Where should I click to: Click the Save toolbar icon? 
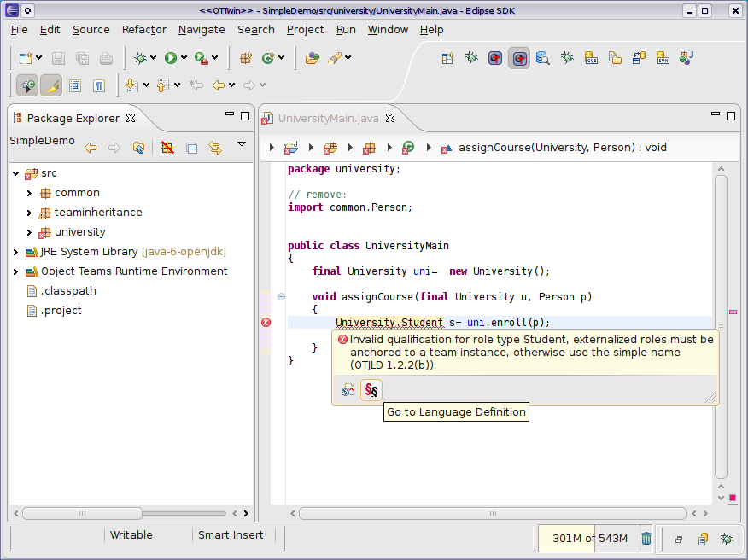58,58
